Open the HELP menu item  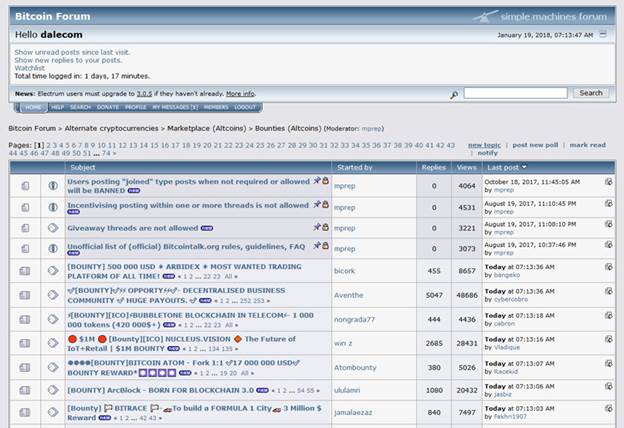[x=57, y=107]
